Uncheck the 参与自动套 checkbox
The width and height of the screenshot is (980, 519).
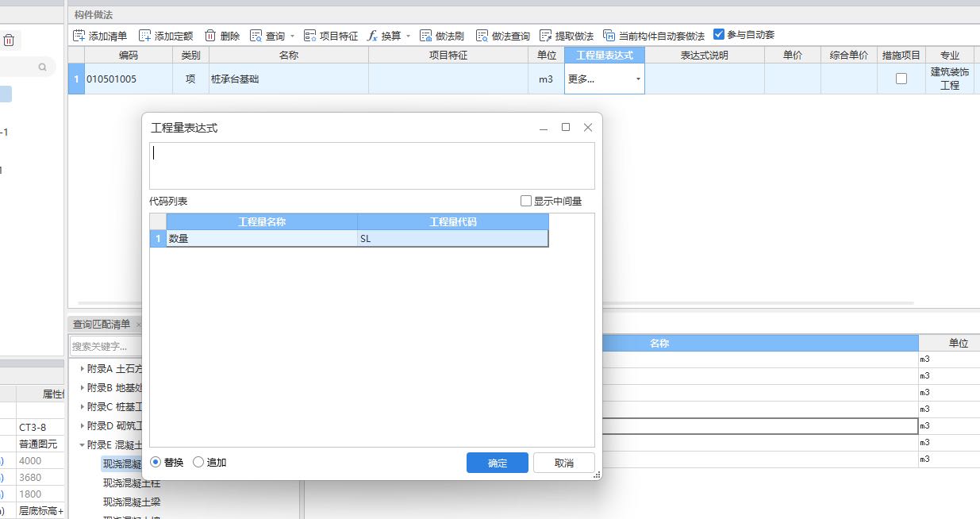(719, 35)
